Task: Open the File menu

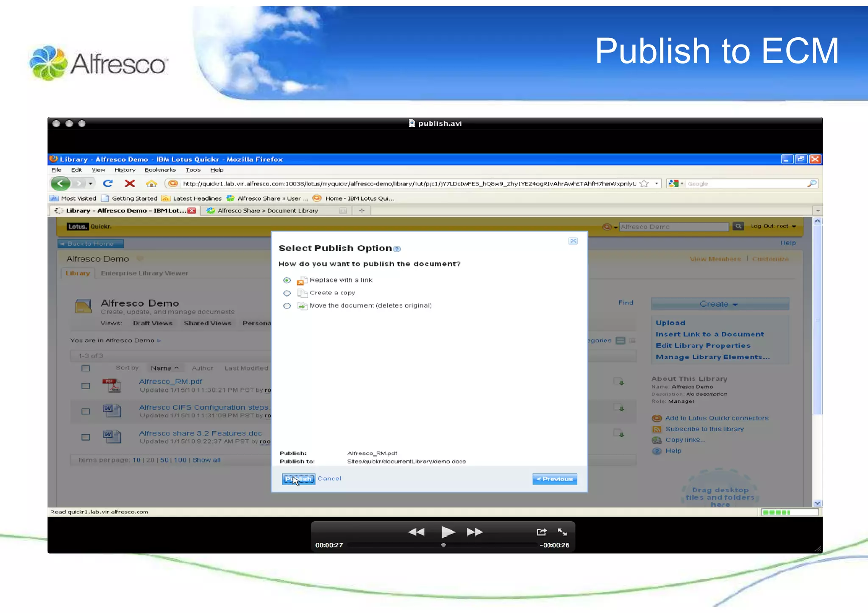Action: coord(56,170)
